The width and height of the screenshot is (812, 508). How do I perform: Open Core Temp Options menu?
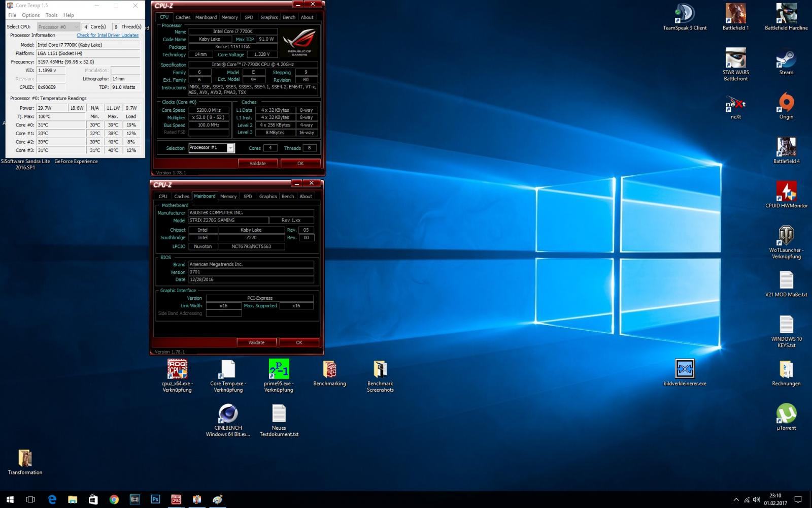click(x=31, y=15)
